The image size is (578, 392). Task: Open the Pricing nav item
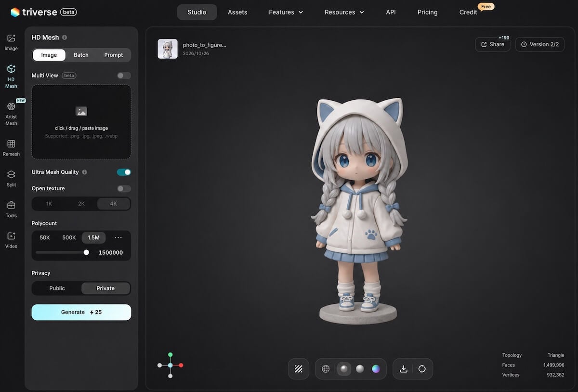point(428,12)
